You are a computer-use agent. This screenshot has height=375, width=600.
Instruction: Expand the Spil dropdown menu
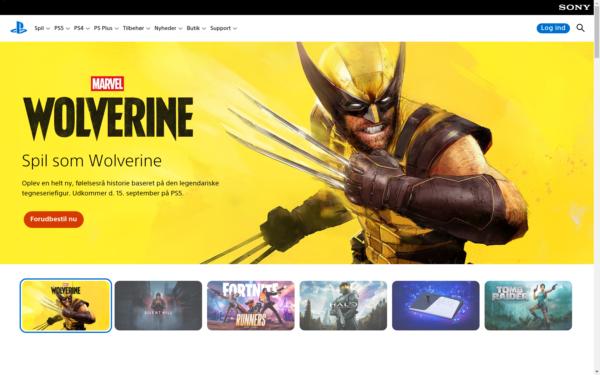pos(42,28)
